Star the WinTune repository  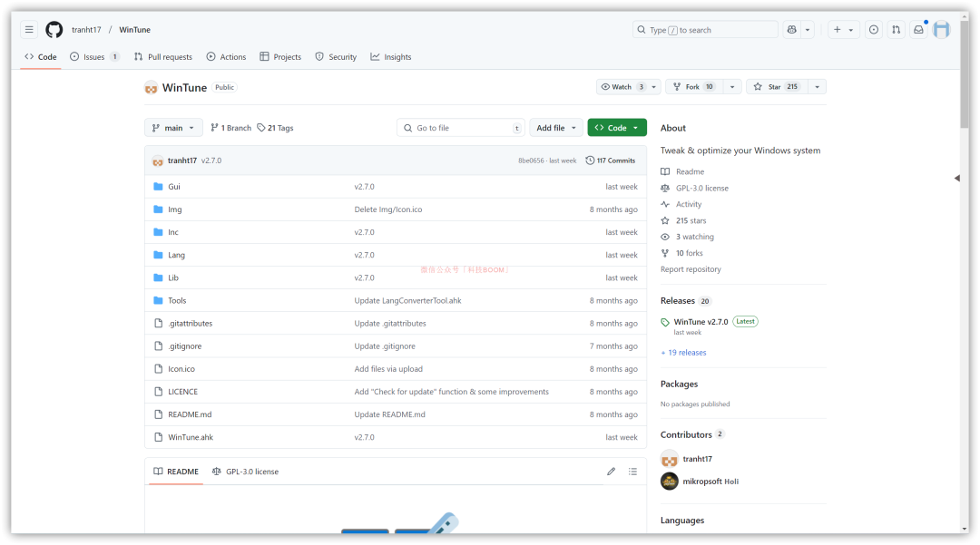point(776,87)
